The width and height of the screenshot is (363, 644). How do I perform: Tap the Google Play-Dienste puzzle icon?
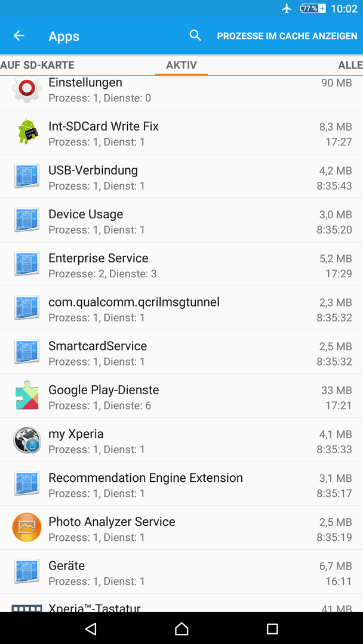pyautogui.click(x=27, y=395)
